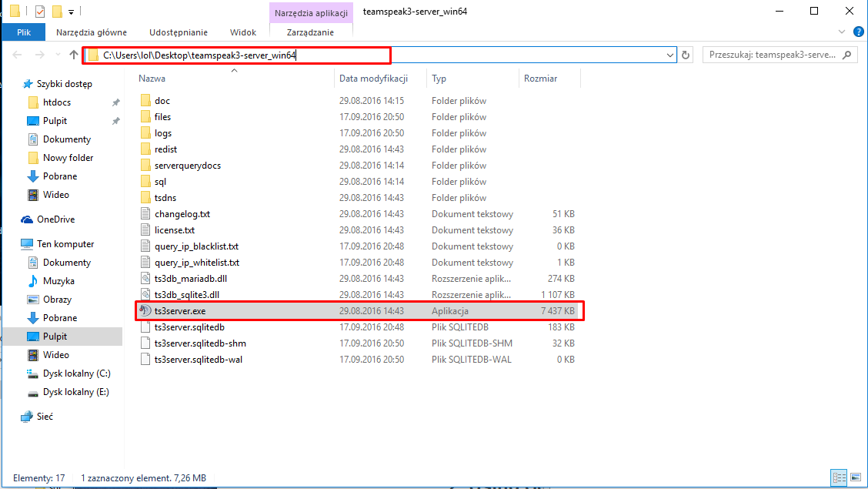Open recent locations dropdown arrow
This screenshot has height=489, width=868.
pyautogui.click(x=58, y=55)
